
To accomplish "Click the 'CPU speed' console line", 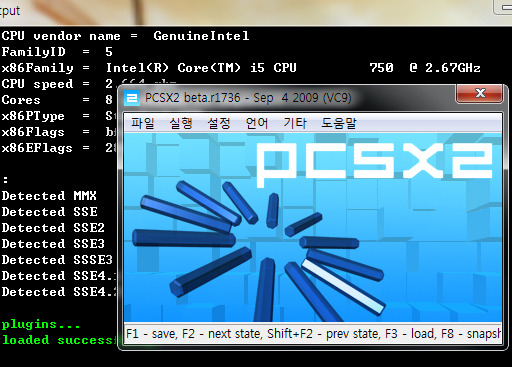I will pos(58,84).
